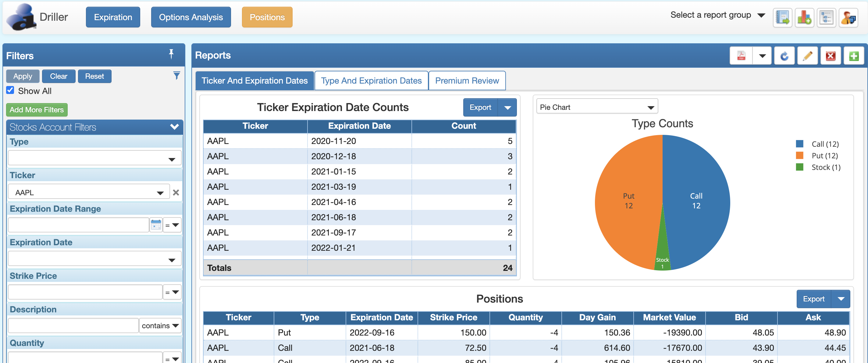Select the 2020-11-20 expiration row
Viewport: 868px width, 363px height.
tap(360, 141)
